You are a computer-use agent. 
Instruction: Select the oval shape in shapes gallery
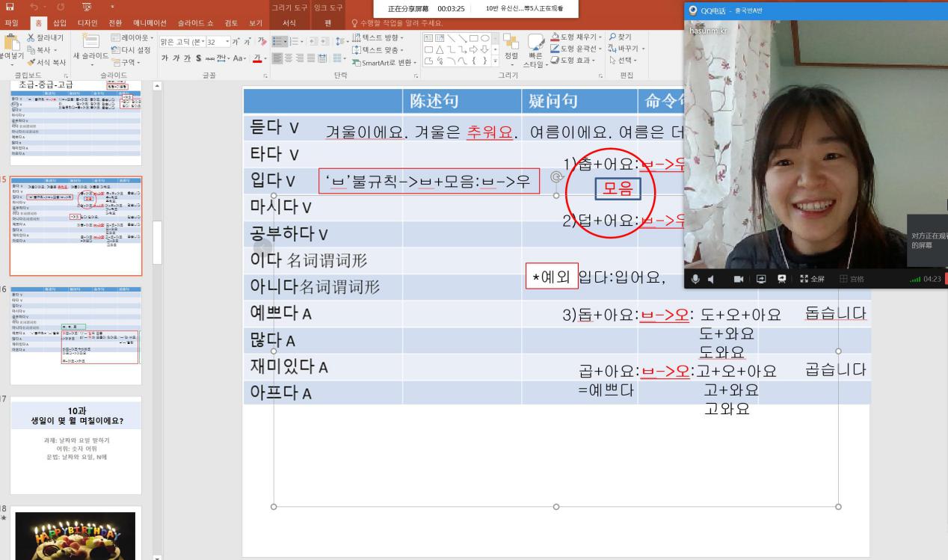click(484, 37)
